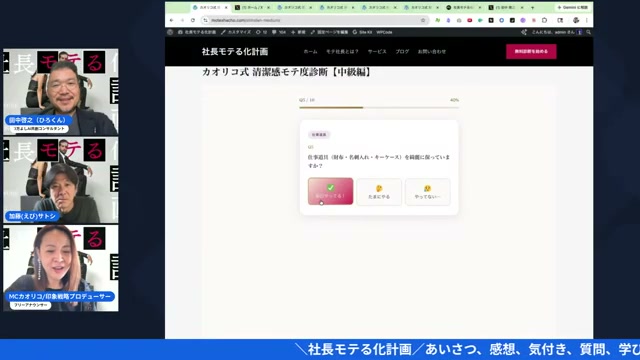Screen dimensions: 640x360
Task: Click the browser forward arrow
Action: coord(182,20)
